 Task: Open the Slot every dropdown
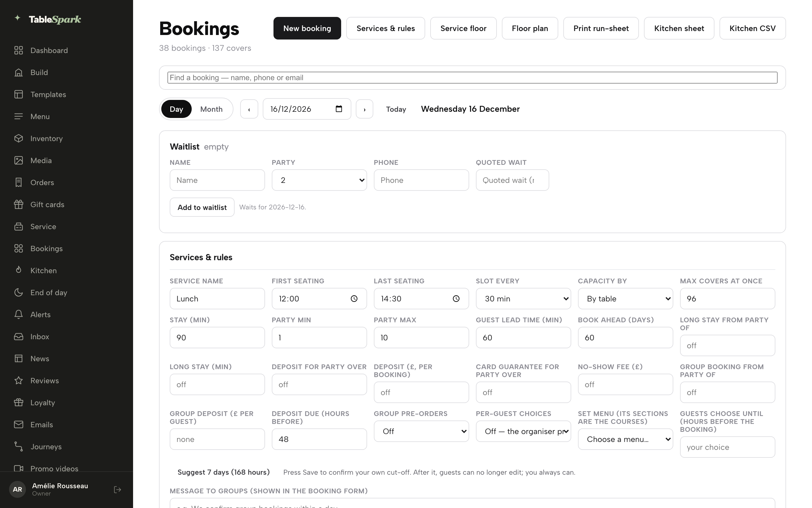click(523, 299)
